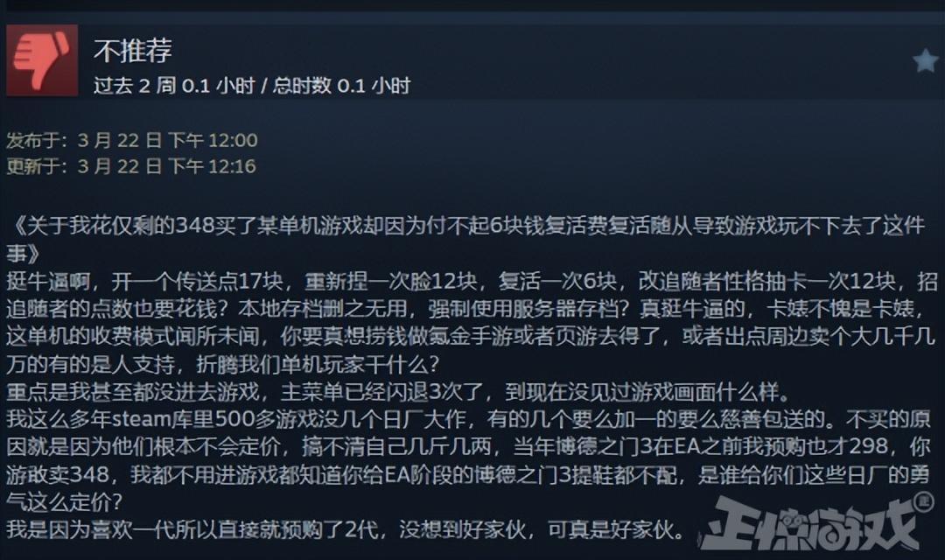Select the 不推荐 review heading

[x=133, y=50]
